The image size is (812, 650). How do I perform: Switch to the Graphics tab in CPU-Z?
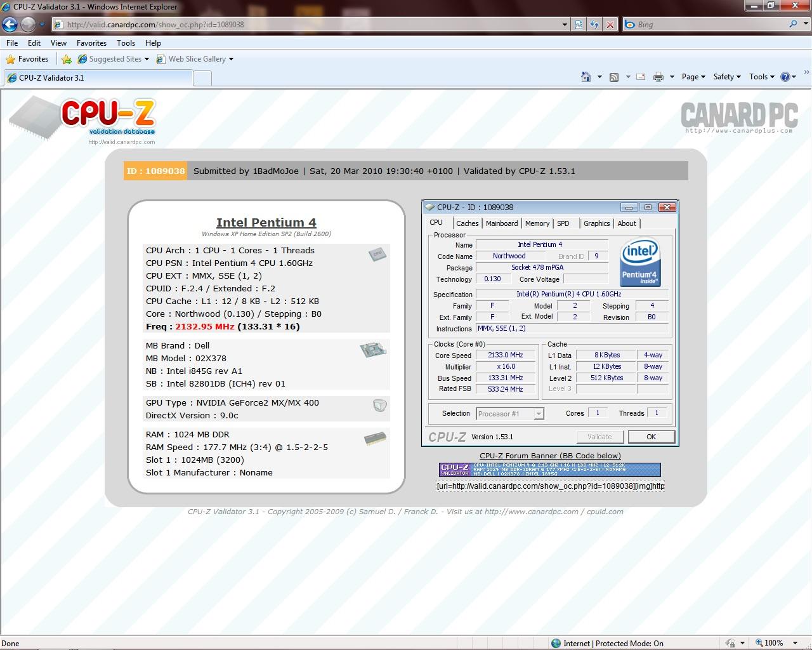pyautogui.click(x=597, y=223)
